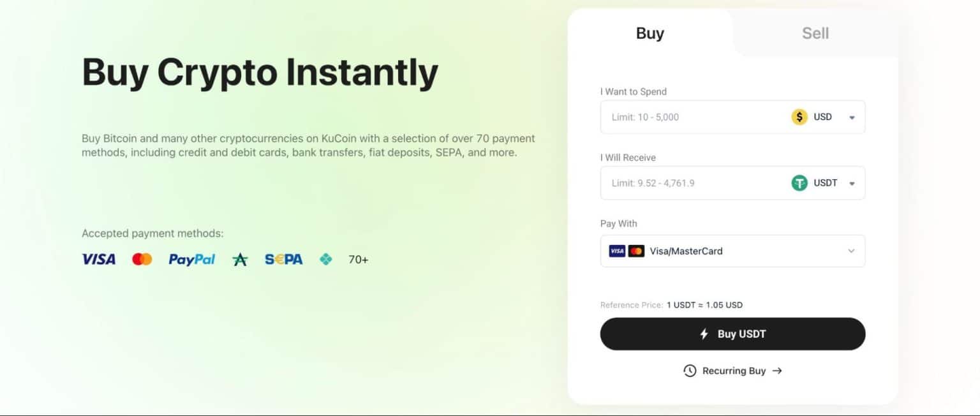The width and height of the screenshot is (980, 416).
Task: Click the Advcash green star icon
Action: pyautogui.click(x=240, y=259)
